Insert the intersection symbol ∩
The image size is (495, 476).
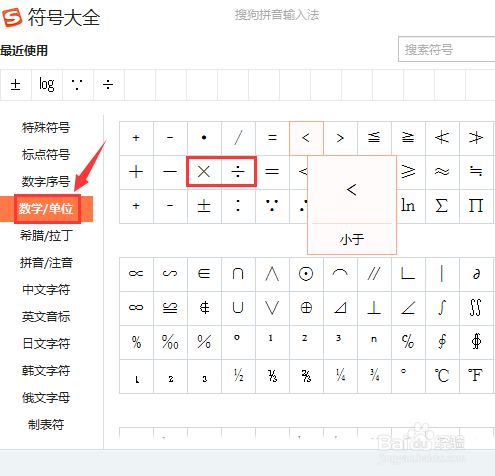(x=238, y=274)
